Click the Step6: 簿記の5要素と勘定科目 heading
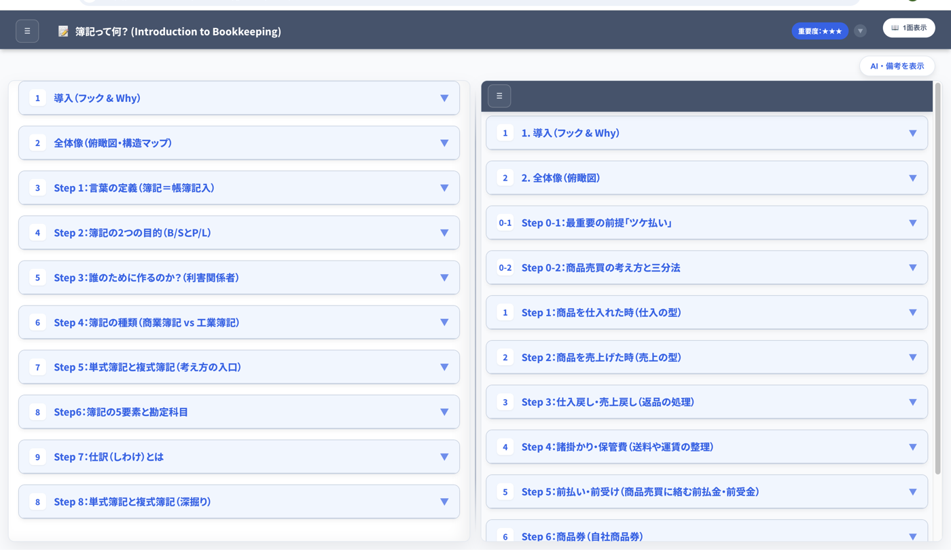The image size is (951, 560). [x=121, y=412]
